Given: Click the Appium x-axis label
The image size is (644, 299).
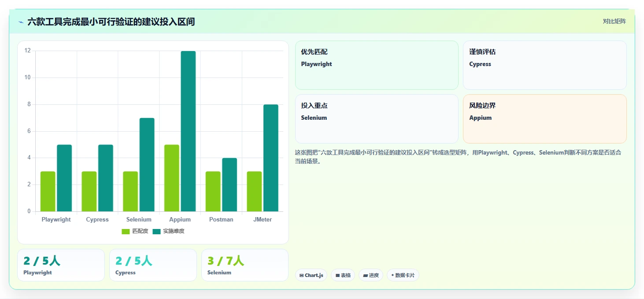Looking at the screenshot, I should coord(180,219).
